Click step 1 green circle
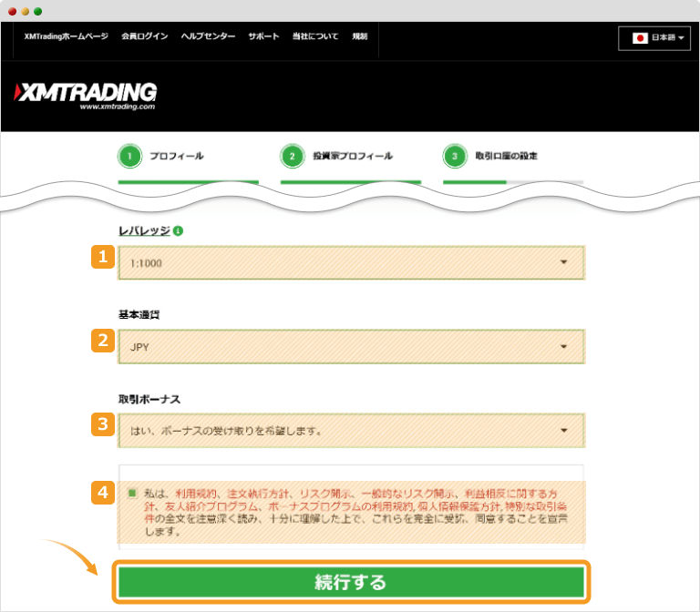700x612 pixels. click(129, 156)
